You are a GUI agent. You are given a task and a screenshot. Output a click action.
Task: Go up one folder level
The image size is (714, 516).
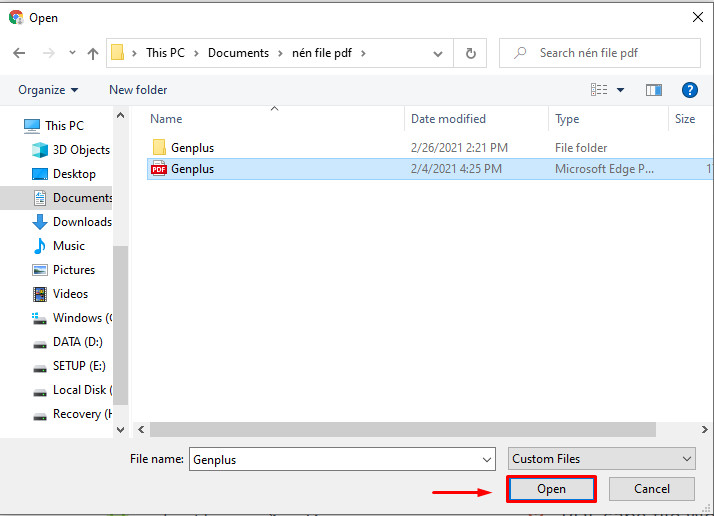pos(93,54)
